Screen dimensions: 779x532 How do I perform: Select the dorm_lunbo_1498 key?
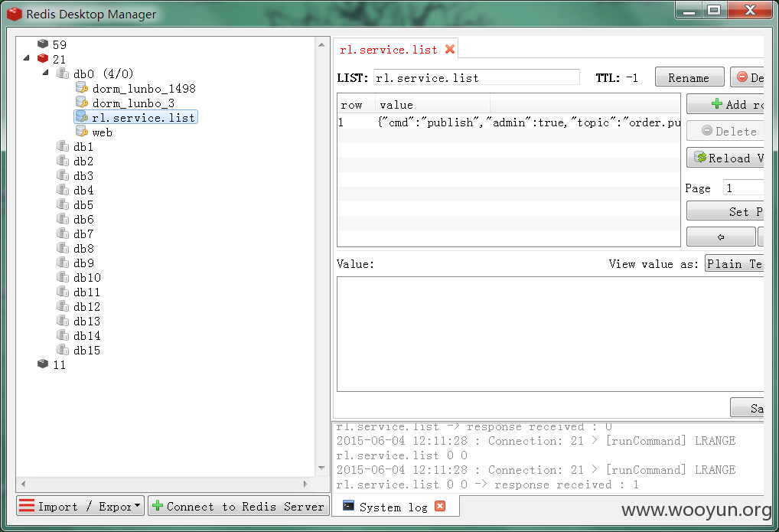(144, 89)
